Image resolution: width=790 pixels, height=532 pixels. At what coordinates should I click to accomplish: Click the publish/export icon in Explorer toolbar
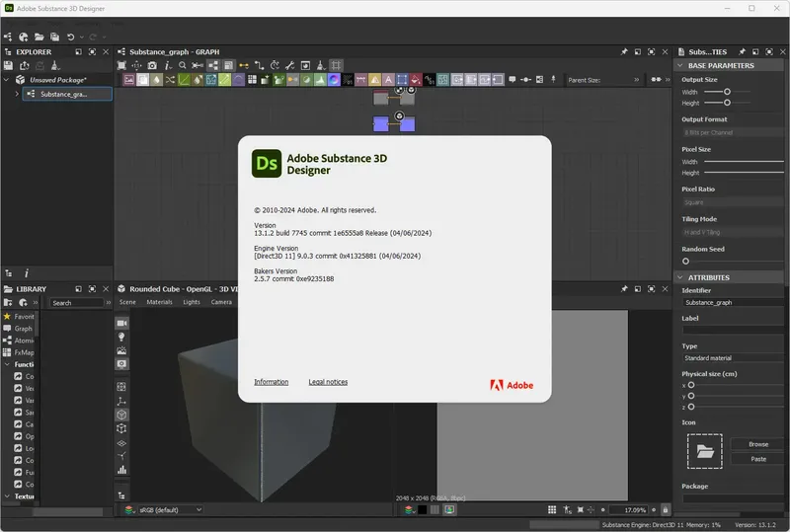[24, 65]
